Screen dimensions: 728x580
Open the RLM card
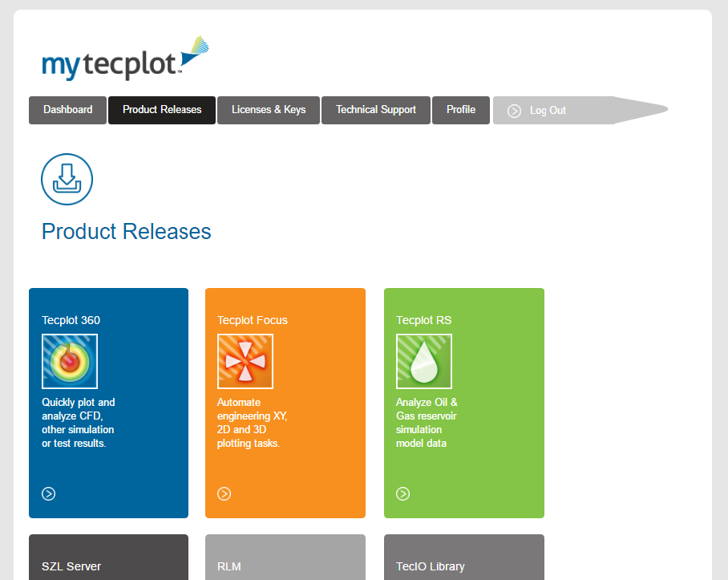(x=285, y=557)
